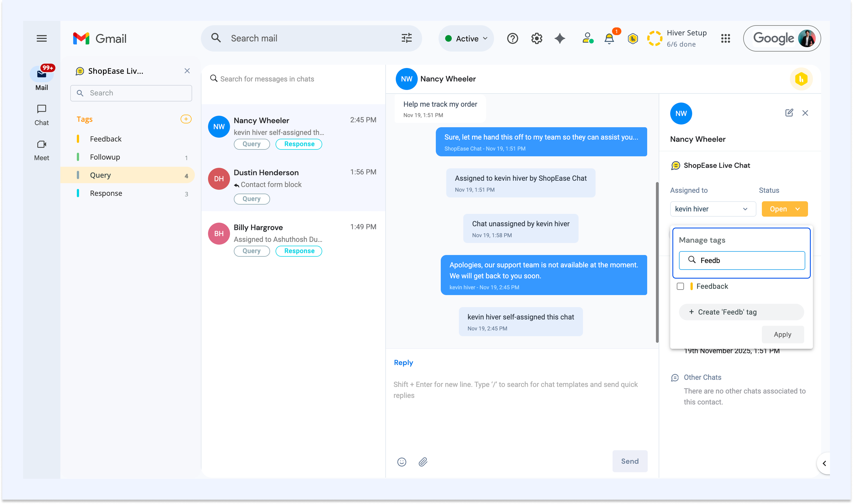Click the Tags section heading
853x504 pixels.
[x=84, y=119]
